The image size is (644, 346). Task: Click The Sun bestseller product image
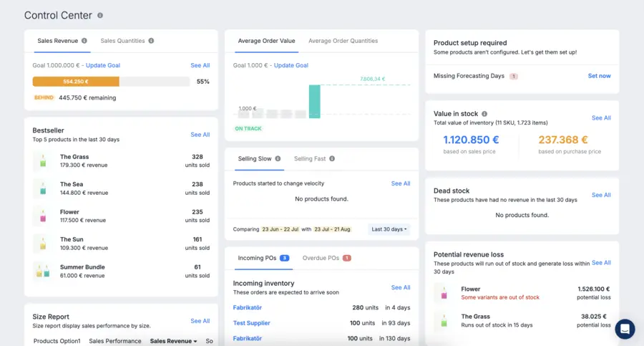pos(43,244)
